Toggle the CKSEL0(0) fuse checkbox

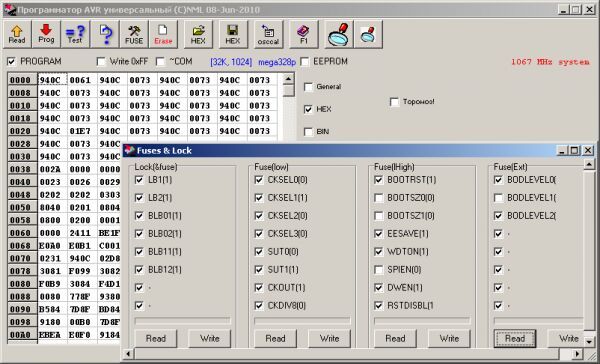[x=259, y=180]
